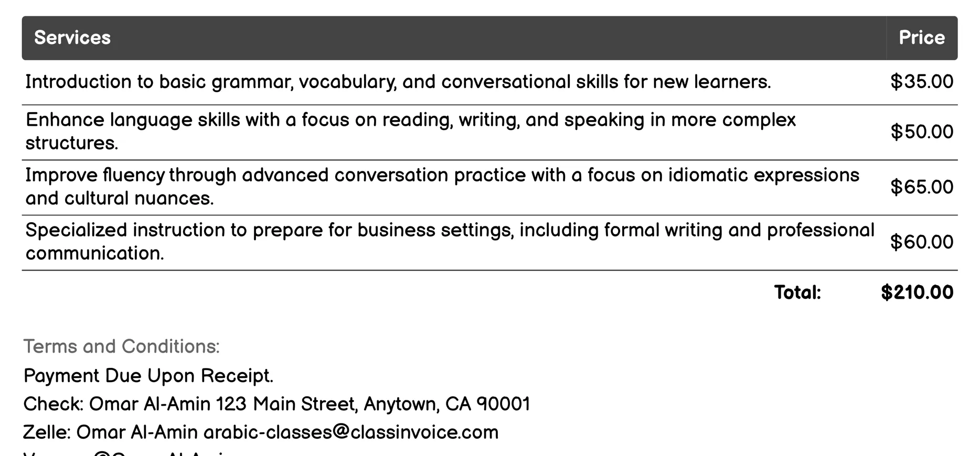Select the basic grammar introduction service description
The width and height of the screenshot is (980, 456).
click(398, 82)
